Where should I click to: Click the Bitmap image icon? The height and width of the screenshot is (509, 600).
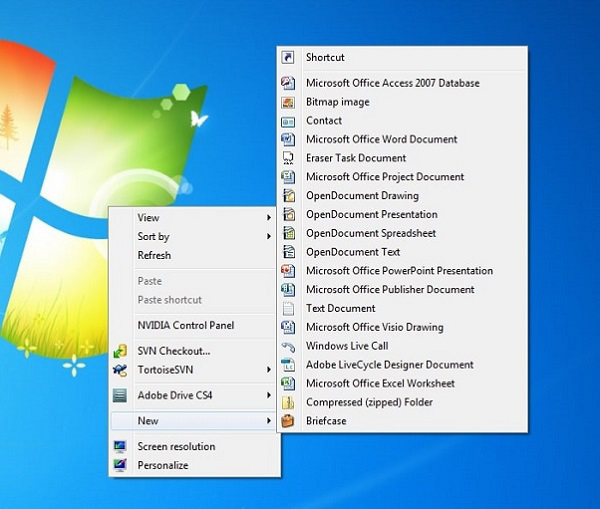288,102
